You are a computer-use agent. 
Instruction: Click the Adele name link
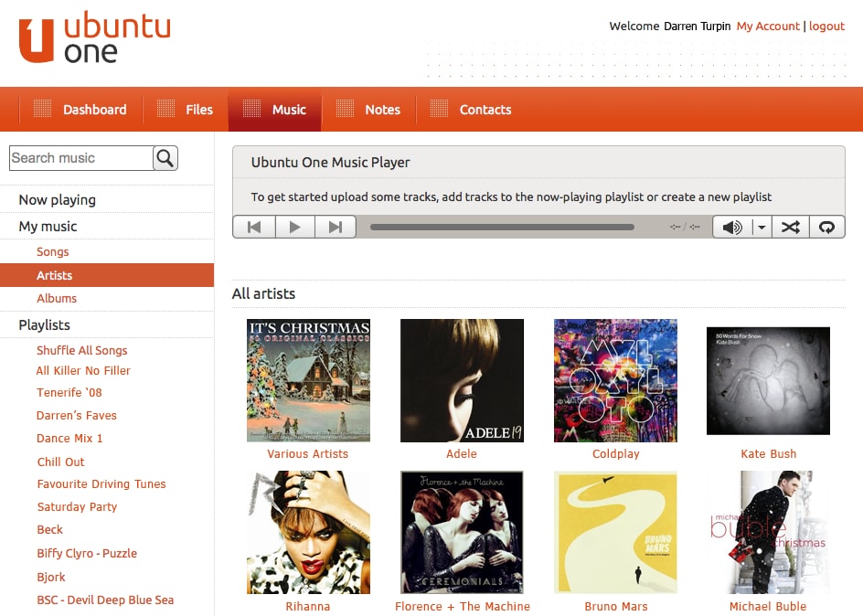coord(462,453)
